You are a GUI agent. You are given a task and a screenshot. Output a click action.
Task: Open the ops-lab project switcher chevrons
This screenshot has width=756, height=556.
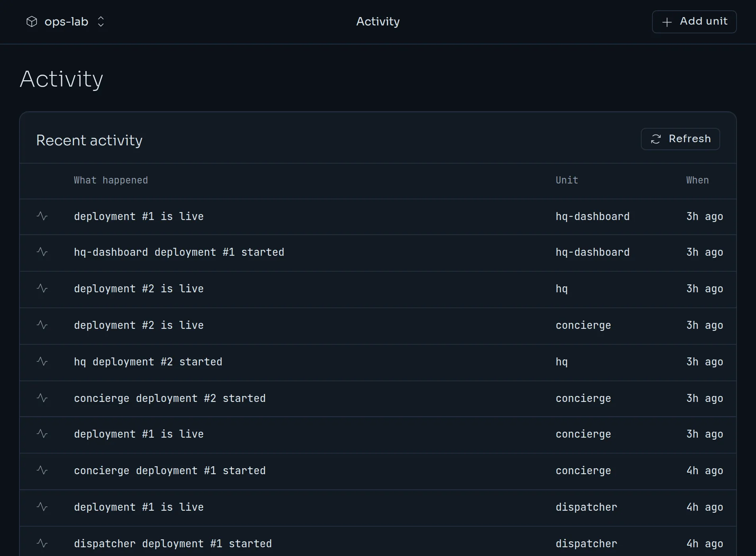coord(101,21)
